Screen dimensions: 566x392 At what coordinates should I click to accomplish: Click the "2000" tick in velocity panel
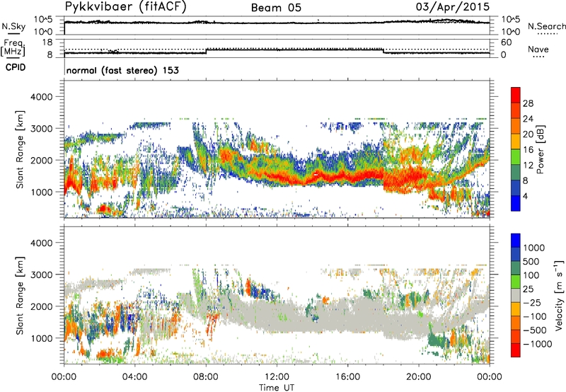[41, 306]
